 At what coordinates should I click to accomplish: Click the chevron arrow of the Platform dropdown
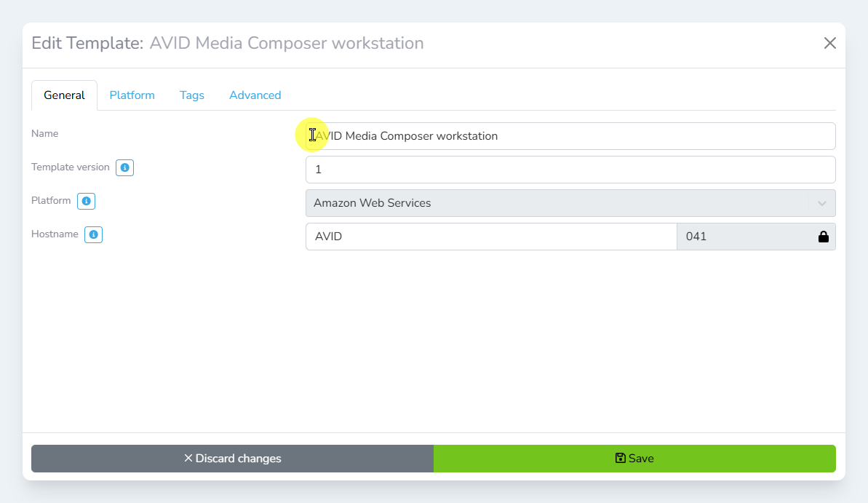click(x=821, y=203)
